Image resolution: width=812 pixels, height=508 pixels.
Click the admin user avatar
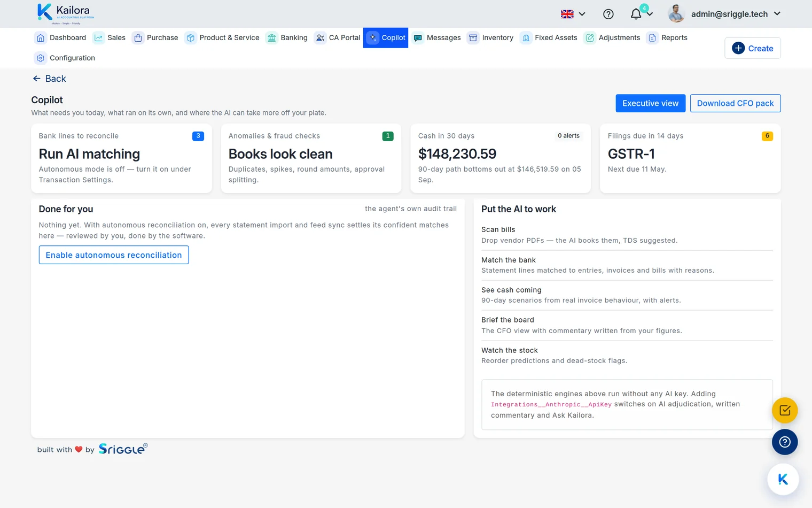[x=676, y=14]
